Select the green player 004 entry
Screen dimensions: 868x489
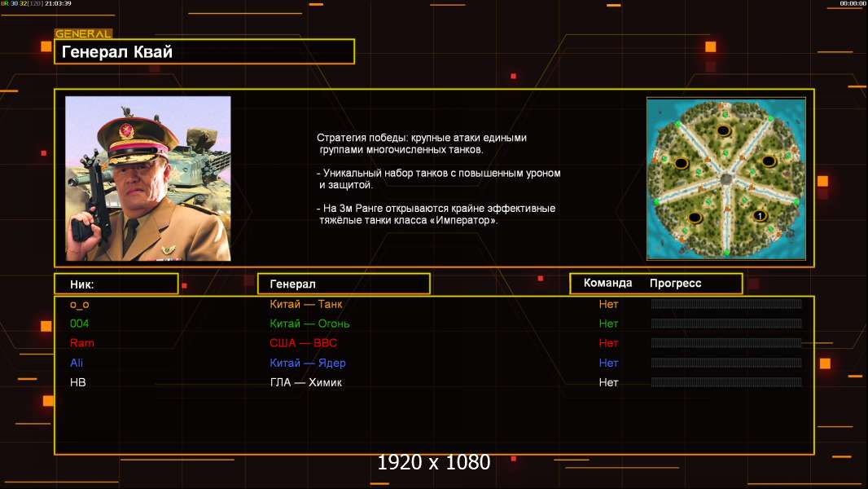coord(79,324)
